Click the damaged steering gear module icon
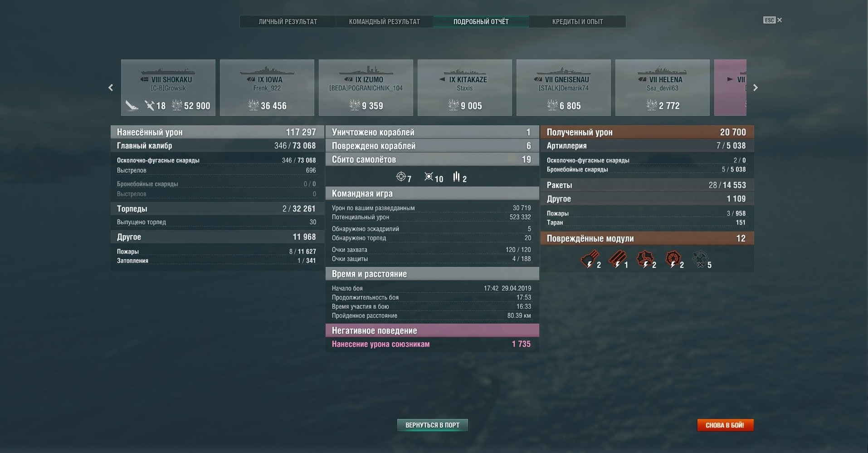Screen dimensions: 868x453 (x=673, y=259)
